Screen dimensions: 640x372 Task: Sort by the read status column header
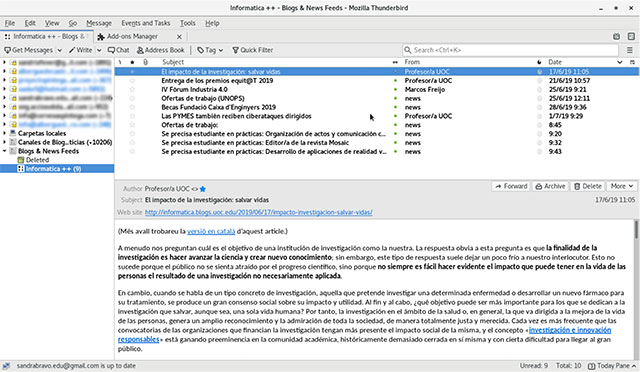[x=395, y=62]
